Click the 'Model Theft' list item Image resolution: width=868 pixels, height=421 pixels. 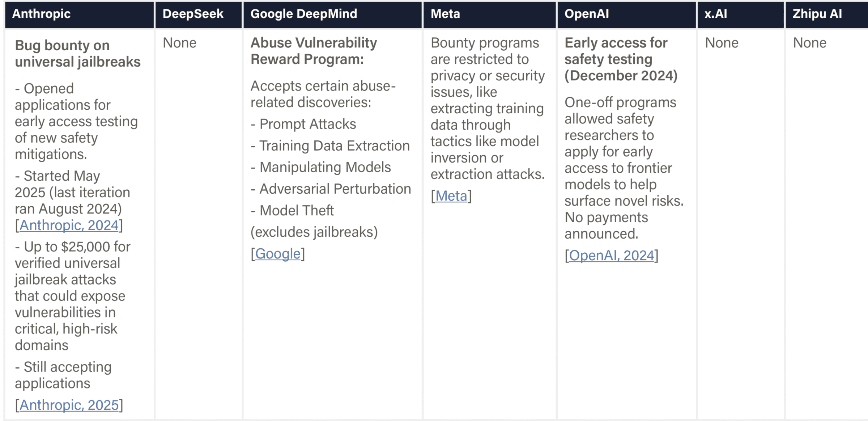click(x=297, y=210)
